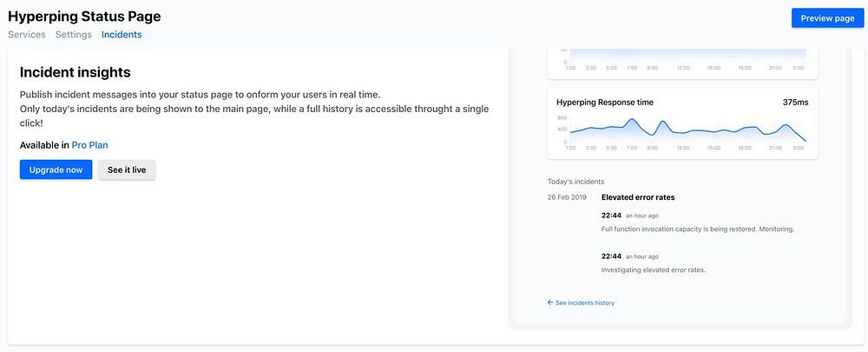Open the Pro Plan link

[x=90, y=145]
